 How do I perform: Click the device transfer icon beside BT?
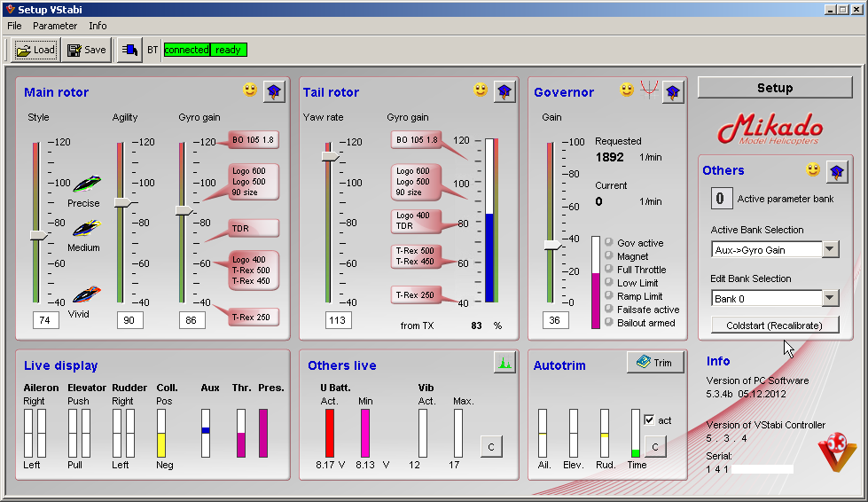tap(129, 50)
